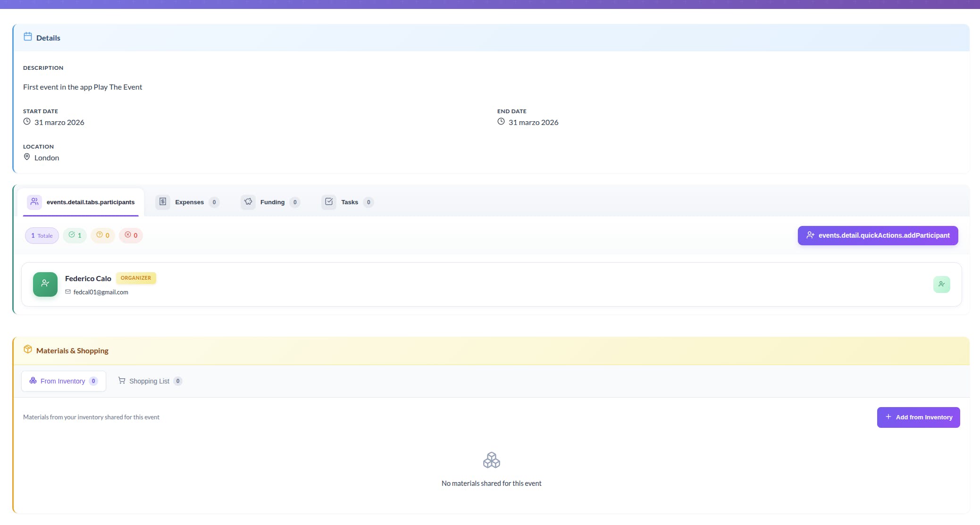Click the calendar icon beside Details
980x525 pixels.
coord(28,37)
